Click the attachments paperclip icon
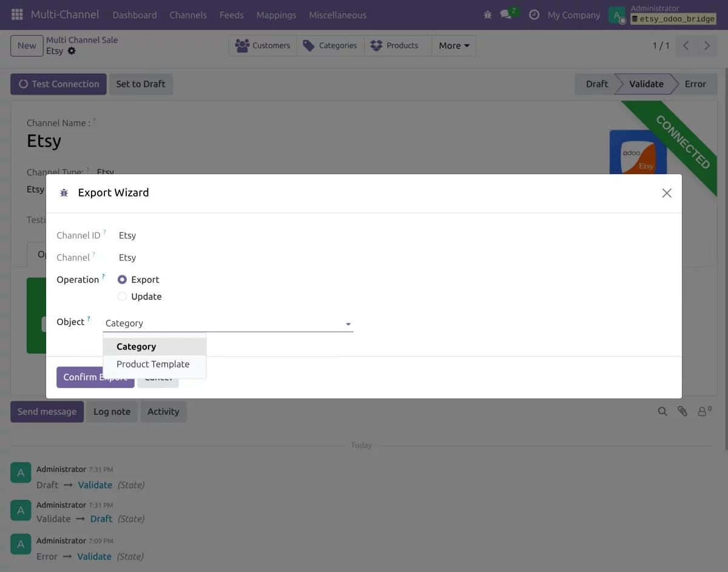The image size is (728, 572). (x=682, y=411)
